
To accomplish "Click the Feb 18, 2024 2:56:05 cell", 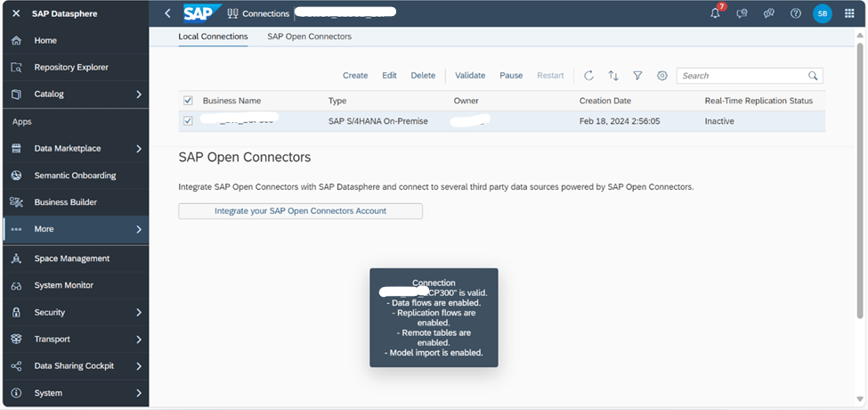I will tap(621, 121).
